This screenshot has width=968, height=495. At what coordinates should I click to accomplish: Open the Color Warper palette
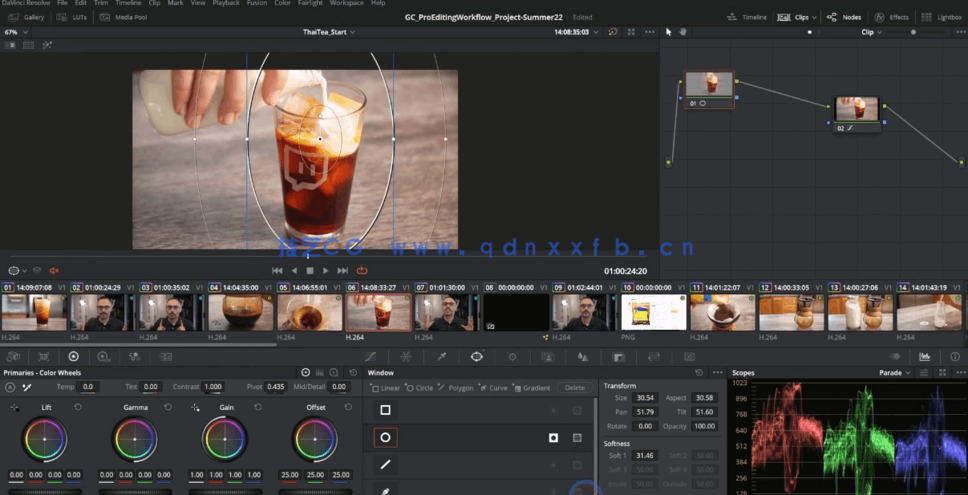[406, 357]
